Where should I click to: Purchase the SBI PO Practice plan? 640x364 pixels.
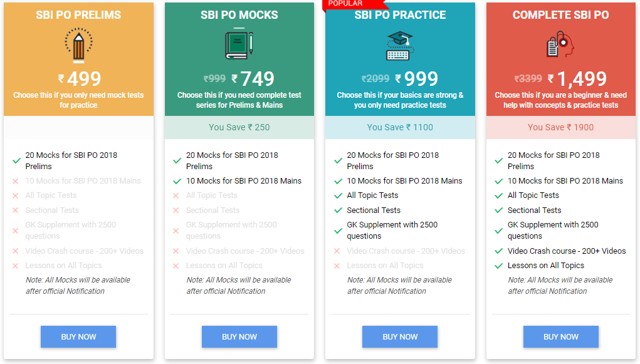pos(400,336)
